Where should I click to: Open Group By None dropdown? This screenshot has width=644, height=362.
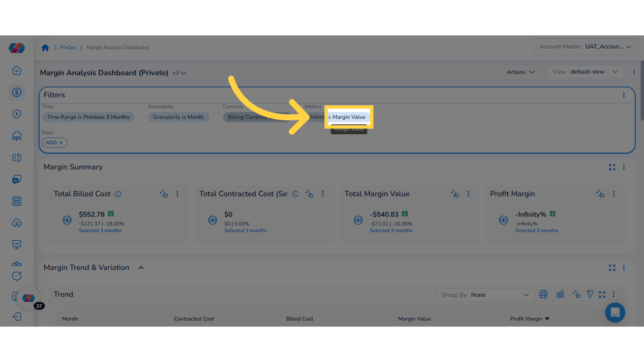(485, 295)
